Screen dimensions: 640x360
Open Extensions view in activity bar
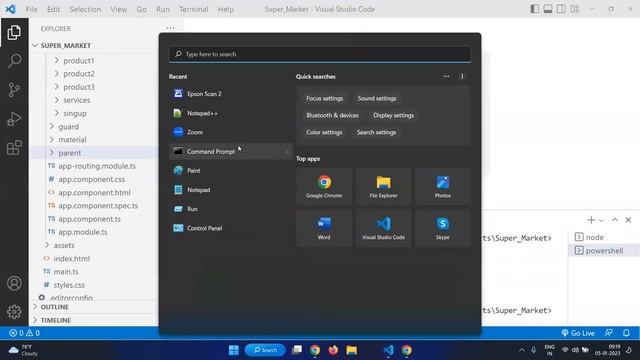pyautogui.click(x=14, y=148)
